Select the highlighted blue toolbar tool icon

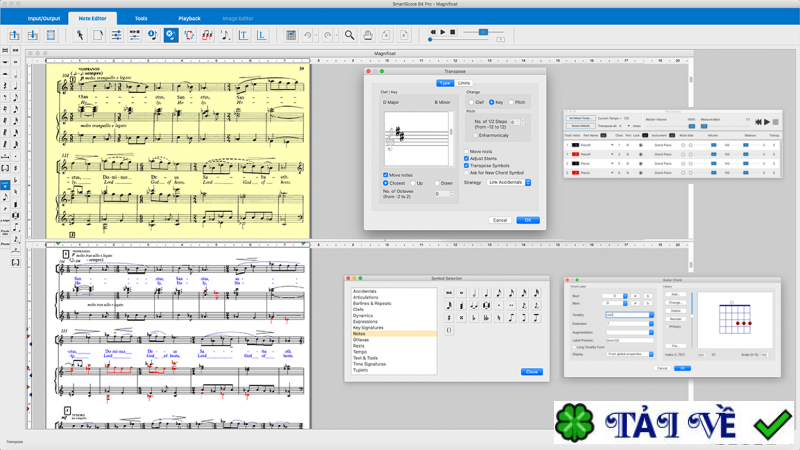[x=170, y=35]
